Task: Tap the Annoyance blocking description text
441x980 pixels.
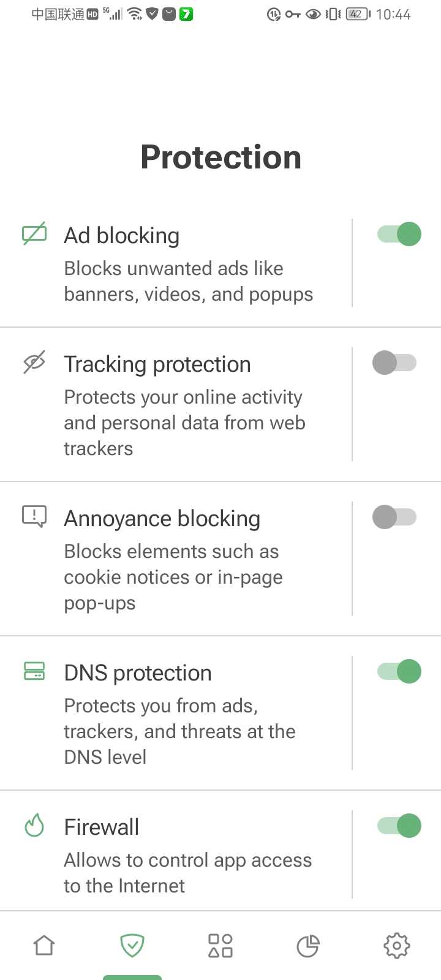Action: coord(173,577)
